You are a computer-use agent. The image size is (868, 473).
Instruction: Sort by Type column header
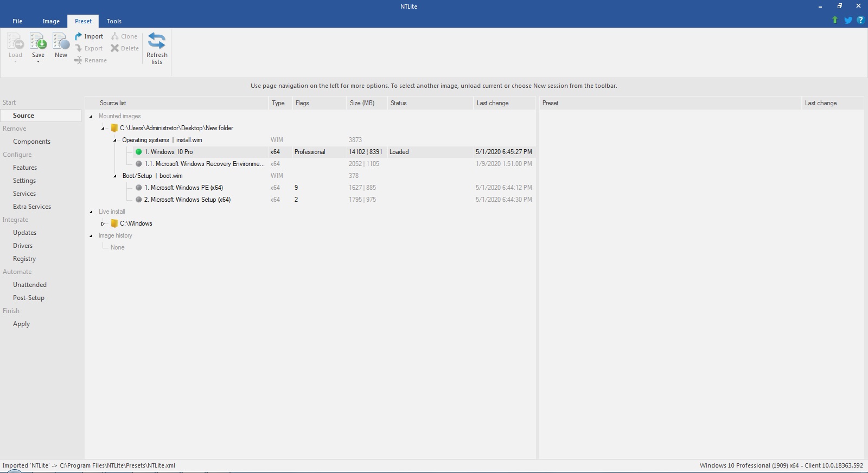tap(280, 103)
